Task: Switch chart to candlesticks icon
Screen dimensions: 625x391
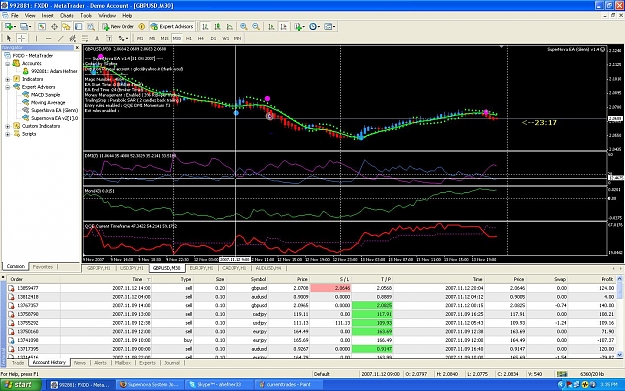Action: (x=217, y=27)
